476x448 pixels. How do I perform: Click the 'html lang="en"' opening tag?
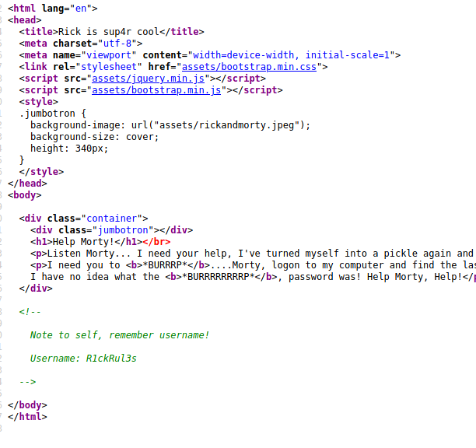click(53, 9)
